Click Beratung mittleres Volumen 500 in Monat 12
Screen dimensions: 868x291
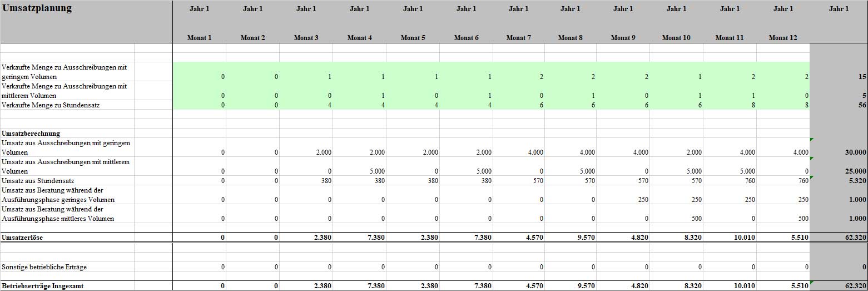[x=804, y=219]
